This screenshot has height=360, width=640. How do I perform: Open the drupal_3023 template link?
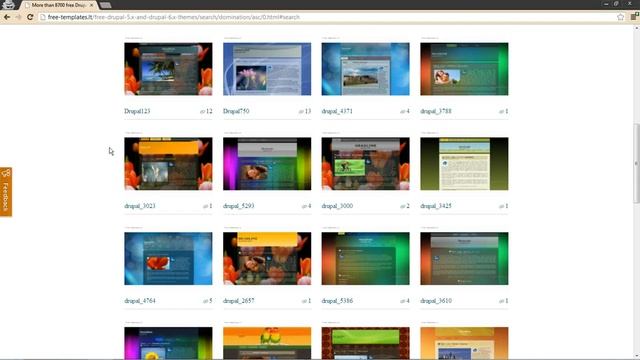pos(140,206)
